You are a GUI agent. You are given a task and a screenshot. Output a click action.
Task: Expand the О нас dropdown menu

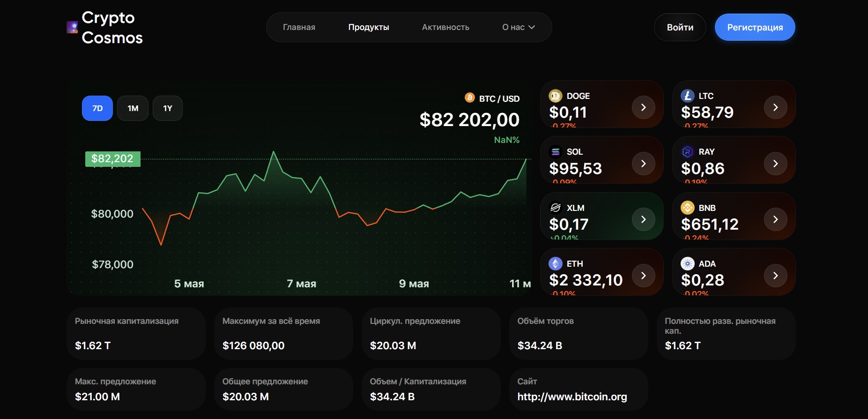pos(519,27)
